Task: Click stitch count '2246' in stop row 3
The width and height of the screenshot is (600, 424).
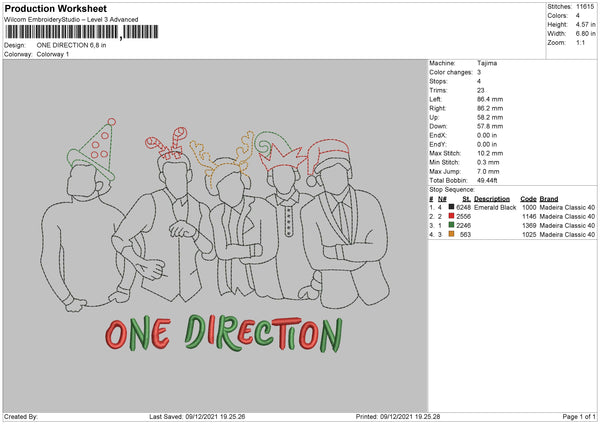Action: [463, 225]
